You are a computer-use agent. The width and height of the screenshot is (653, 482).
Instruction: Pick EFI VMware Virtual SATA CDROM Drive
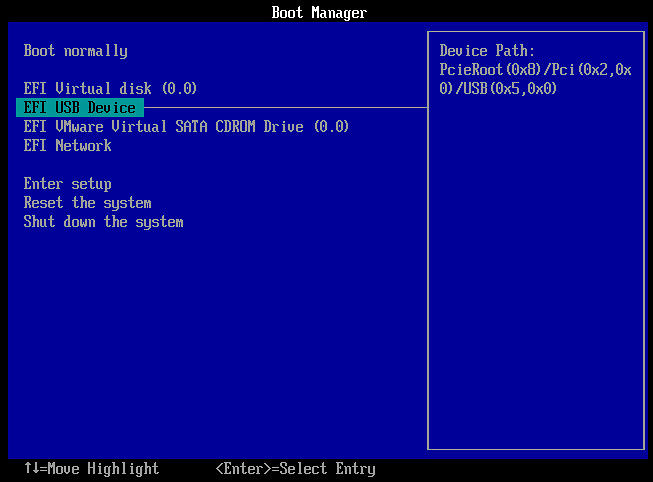pyautogui.click(x=186, y=126)
